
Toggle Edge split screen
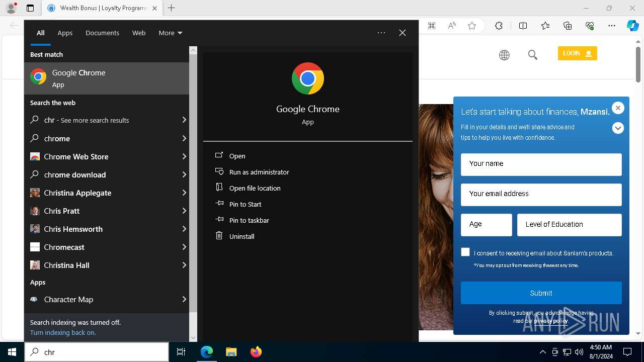[x=523, y=26]
